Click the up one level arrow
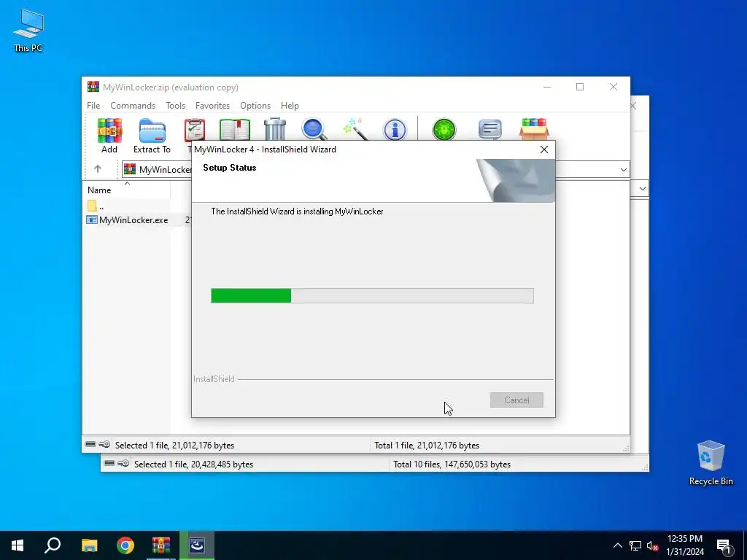Image resolution: width=747 pixels, height=560 pixels. click(98, 169)
